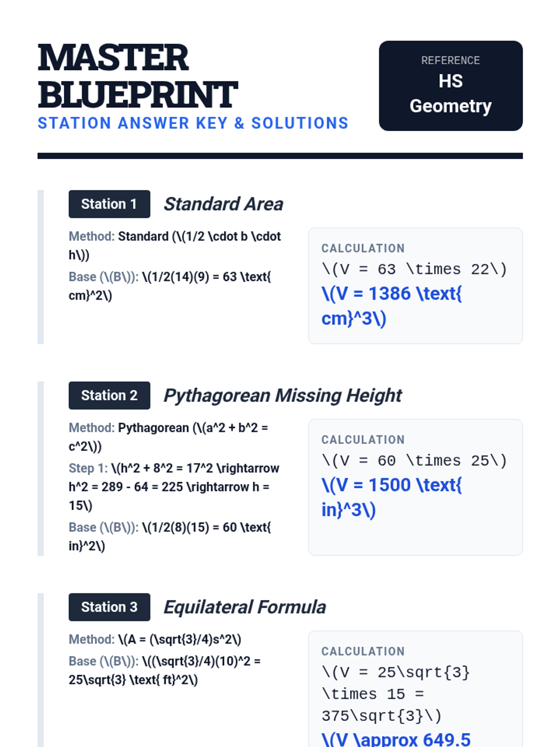Click the Station 3 Base area line

pos(165,670)
